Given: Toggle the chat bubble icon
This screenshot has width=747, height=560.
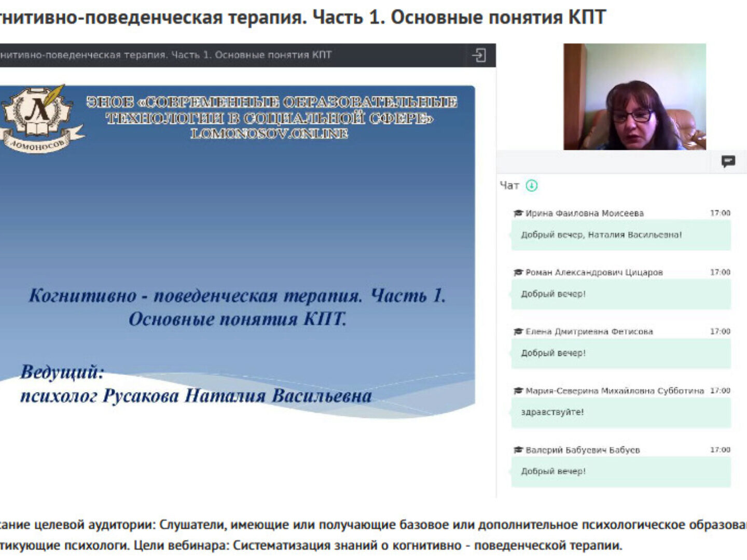Looking at the screenshot, I should coord(728,161).
